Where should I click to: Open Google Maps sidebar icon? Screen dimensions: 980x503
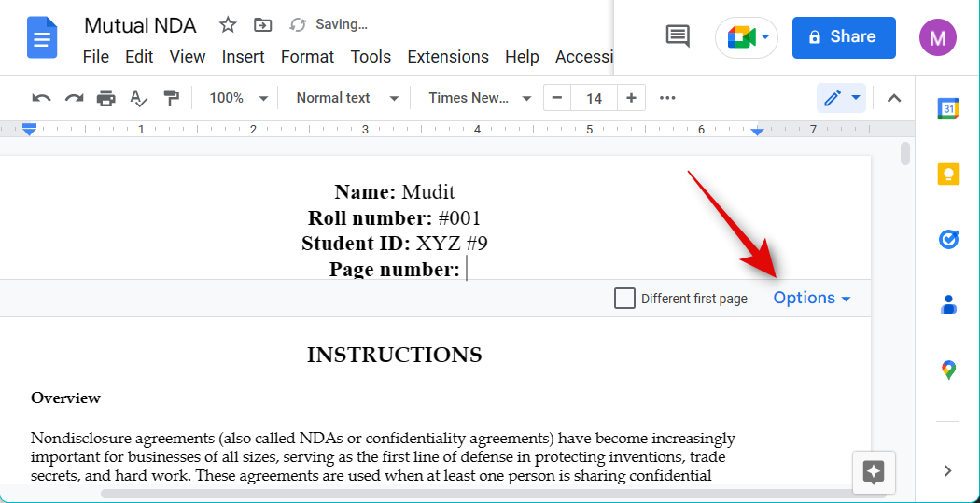[x=948, y=370]
